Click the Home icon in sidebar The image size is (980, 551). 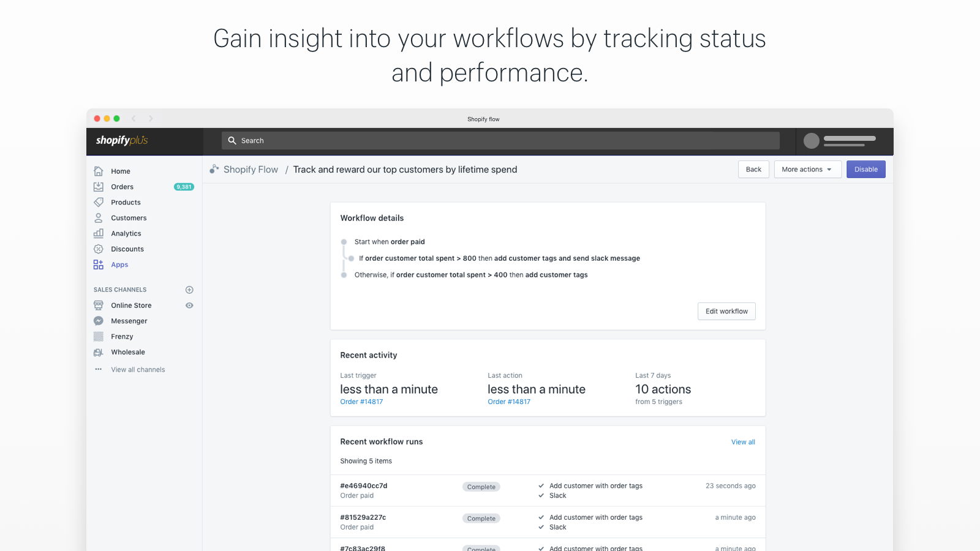pos(98,171)
